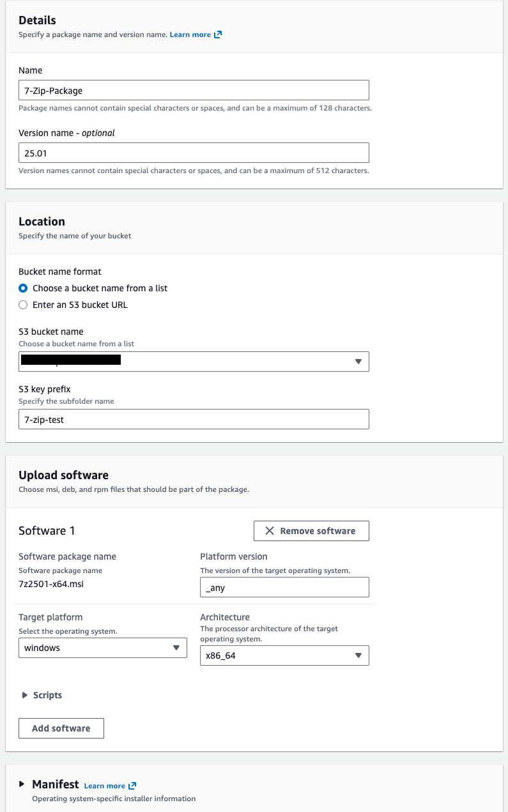This screenshot has height=812, width=508.
Task: Click the S3 bucket name dropdown arrow
Action: [x=358, y=362]
